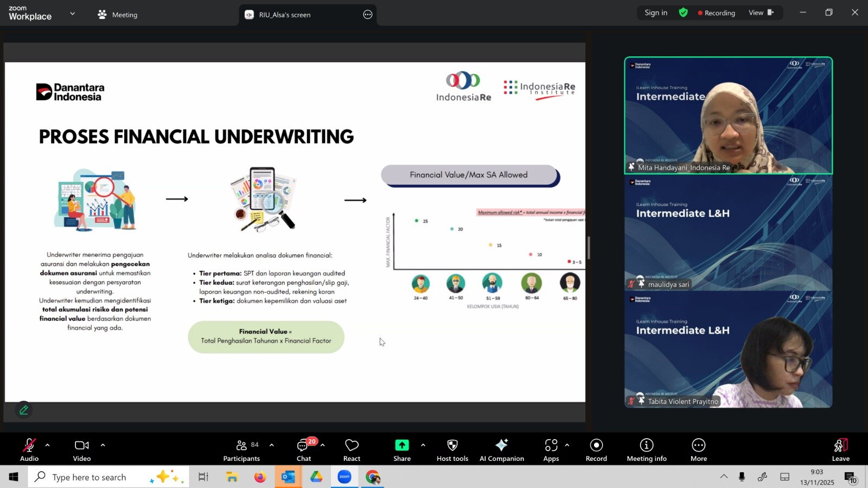Open the View menu
868x488 pixels.
point(761,12)
